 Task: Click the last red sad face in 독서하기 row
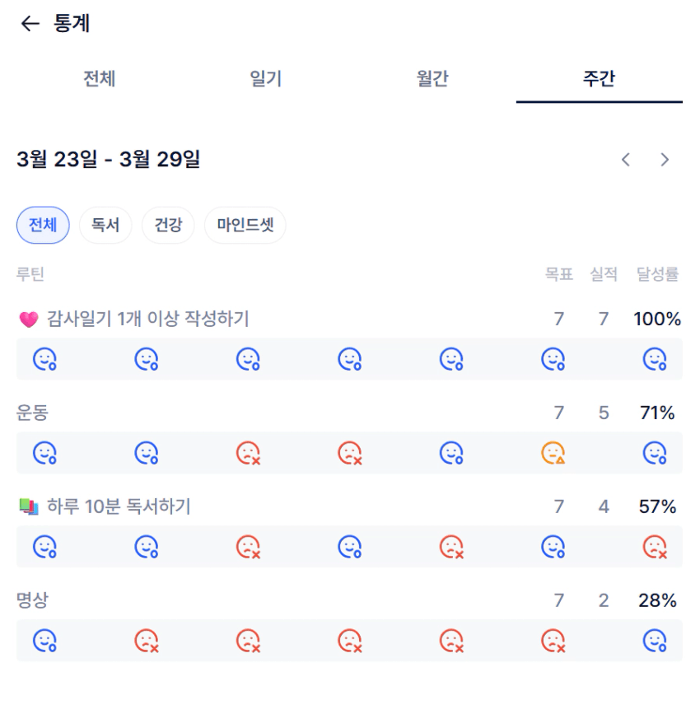[x=655, y=547]
